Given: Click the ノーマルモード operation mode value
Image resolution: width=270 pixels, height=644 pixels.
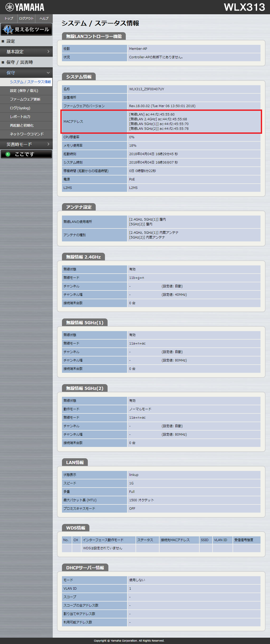Looking at the screenshot, I should click(x=140, y=409).
